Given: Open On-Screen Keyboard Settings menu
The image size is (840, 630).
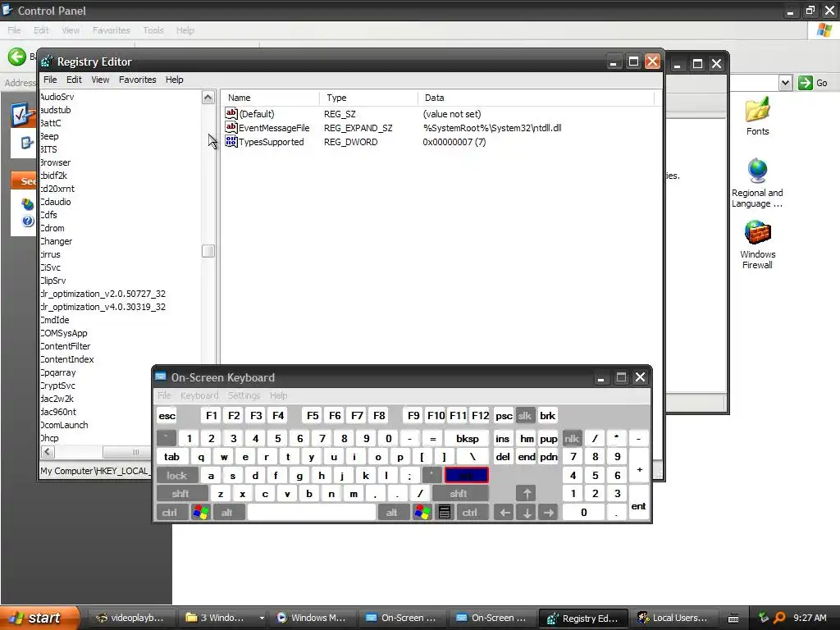Looking at the screenshot, I should click(244, 395).
